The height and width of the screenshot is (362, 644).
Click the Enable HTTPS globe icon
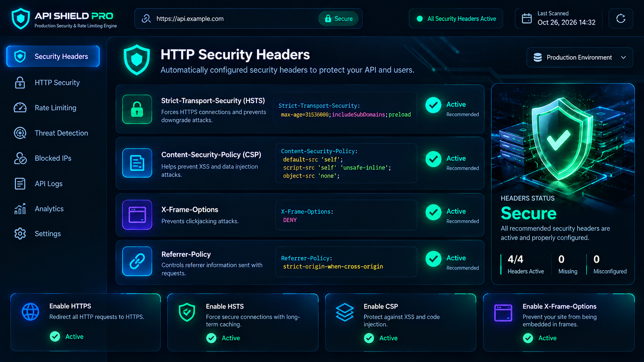pos(30,312)
